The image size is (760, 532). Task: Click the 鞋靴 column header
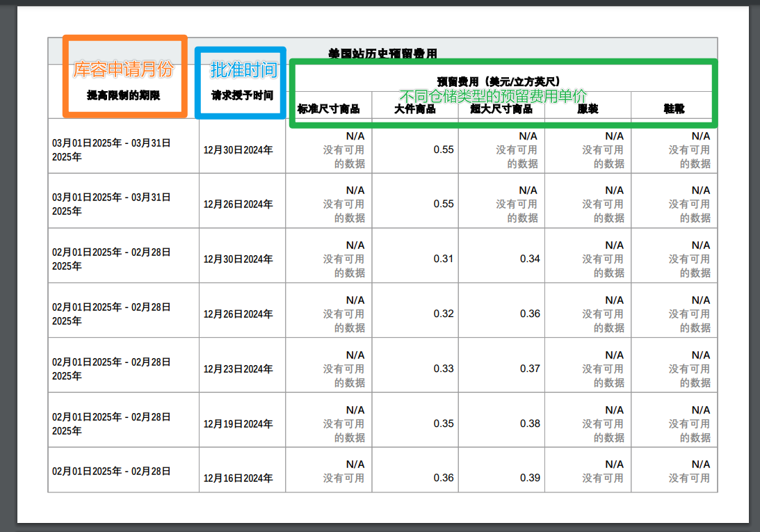point(674,109)
